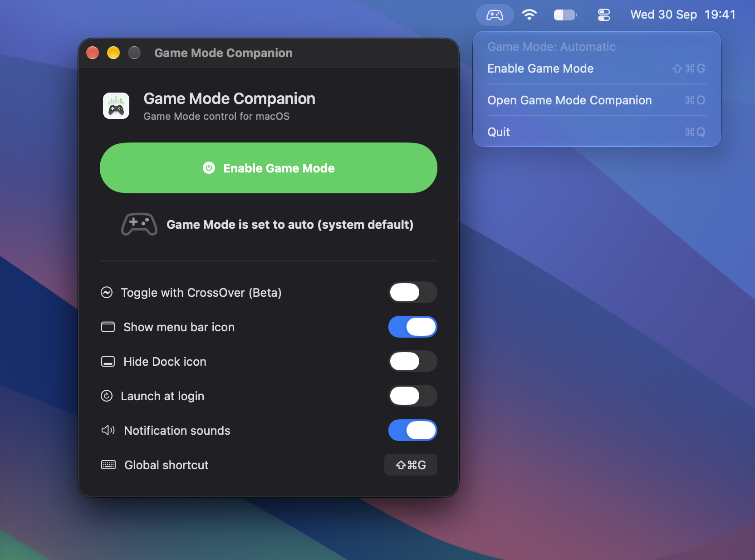Click the Game Mode Companion app icon

(116, 106)
